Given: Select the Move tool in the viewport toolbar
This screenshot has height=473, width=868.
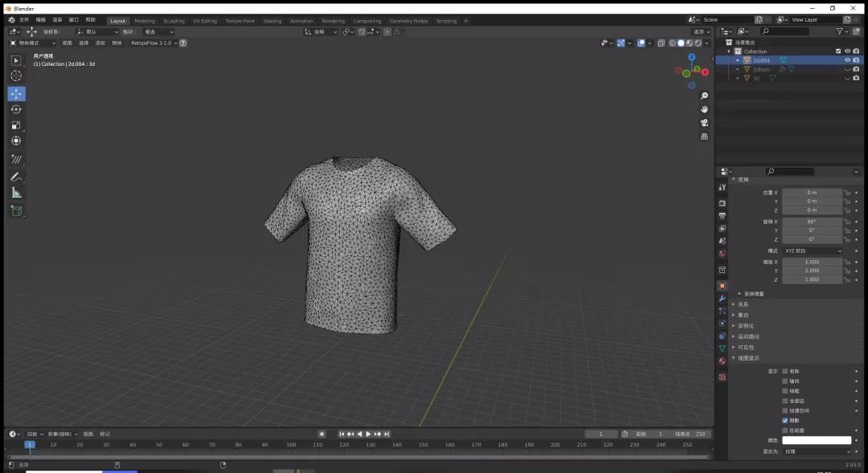Looking at the screenshot, I should click(x=16, y=94).
